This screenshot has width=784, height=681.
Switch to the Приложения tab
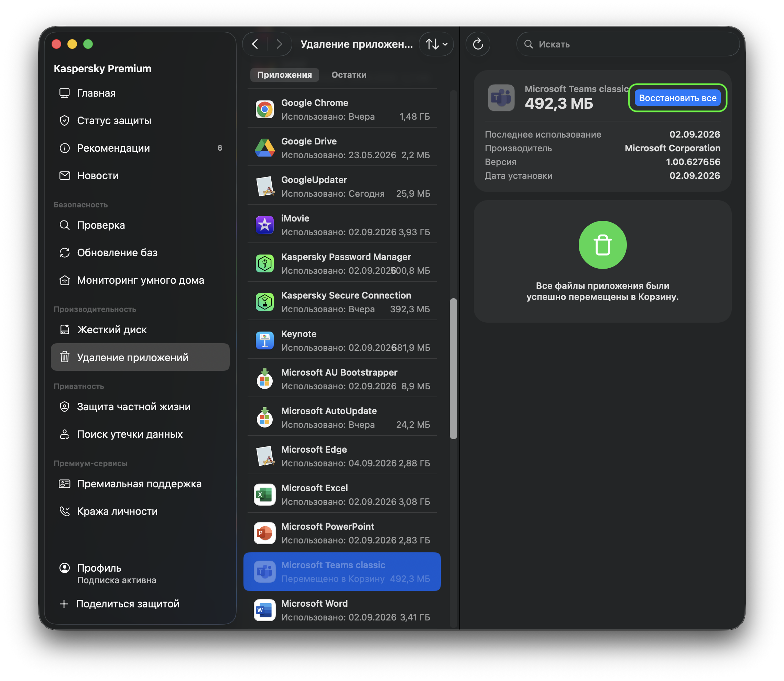click(284, 75)
